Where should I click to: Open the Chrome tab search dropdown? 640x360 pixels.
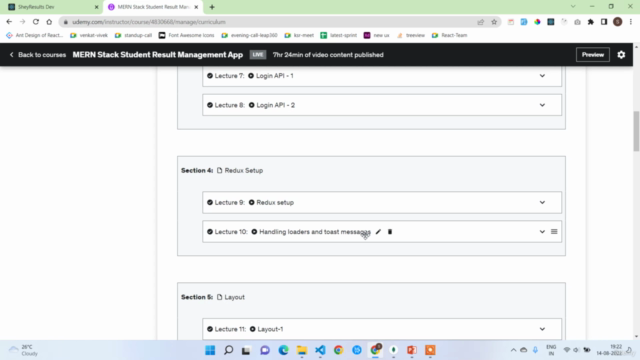pos(573,7)
